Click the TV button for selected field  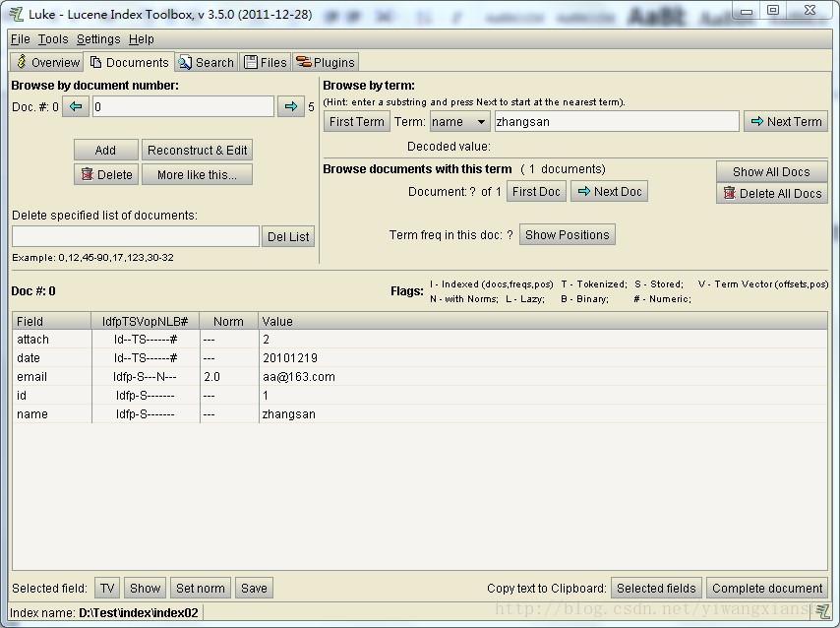107,589
